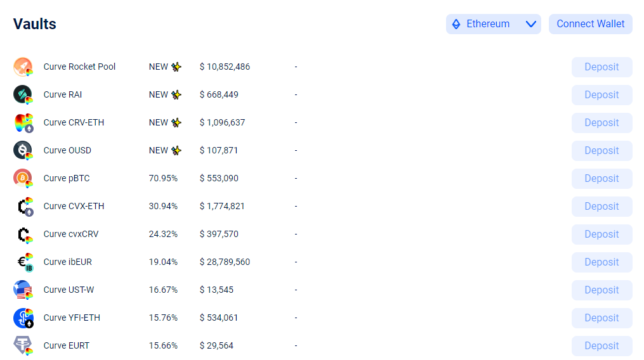Expand network list via chevron arrow
Screen dimensions: 644x360
(x=531, y=24)
